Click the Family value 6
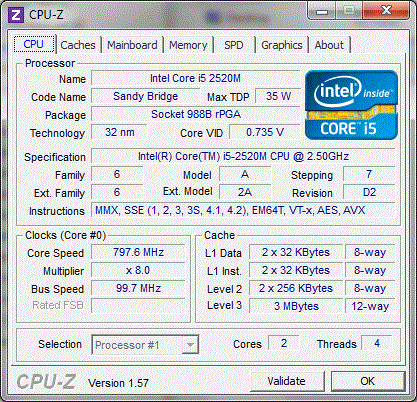417x402 pixels. click(117, 174)
